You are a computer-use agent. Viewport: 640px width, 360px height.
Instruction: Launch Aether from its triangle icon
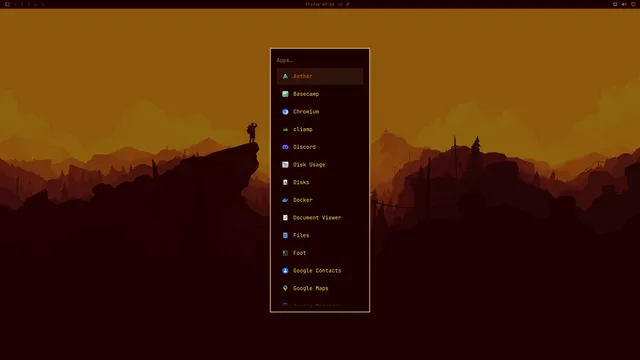[x=285, y=76]
